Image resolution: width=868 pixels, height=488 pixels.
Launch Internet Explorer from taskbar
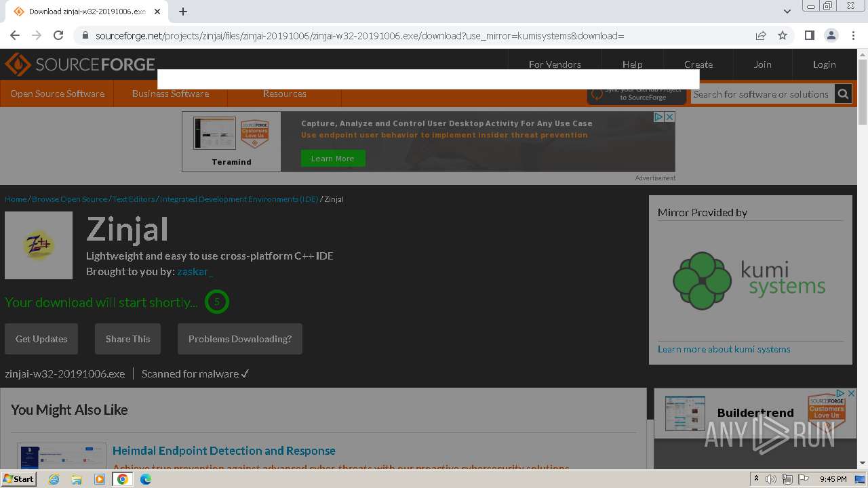point(54,479)
